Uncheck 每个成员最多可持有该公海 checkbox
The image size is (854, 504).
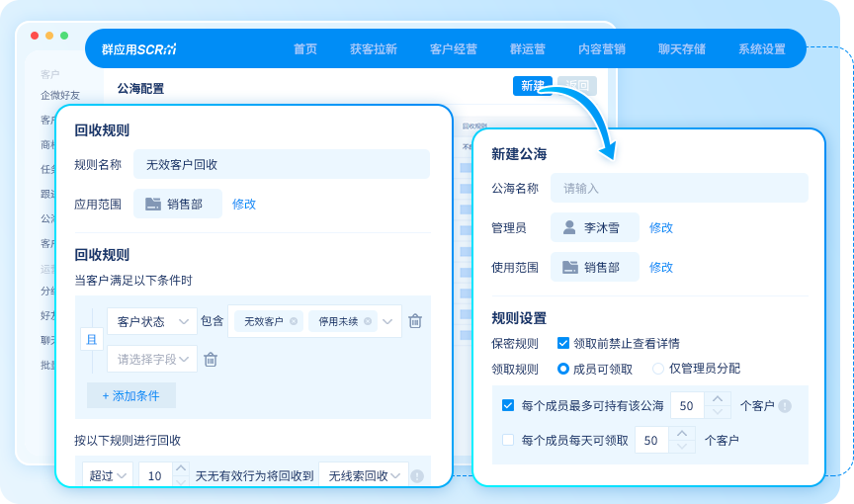click(508, 405)
